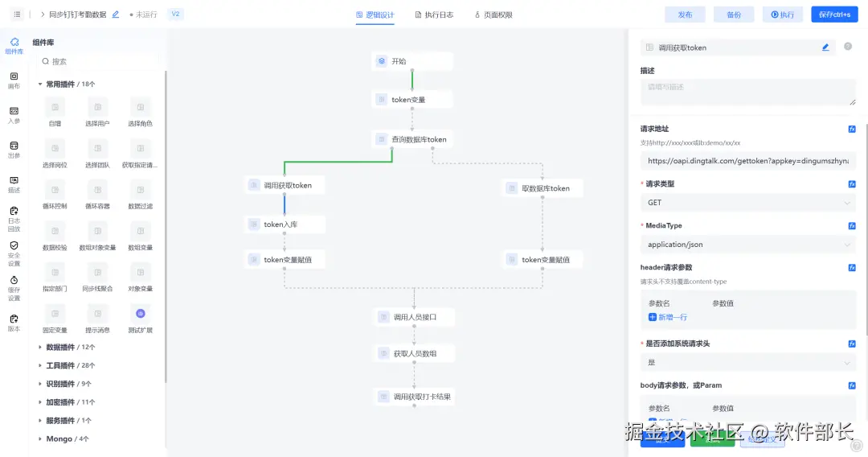Toggle fx expression for 请求类型
868x457 pixels.
point(852,183)
